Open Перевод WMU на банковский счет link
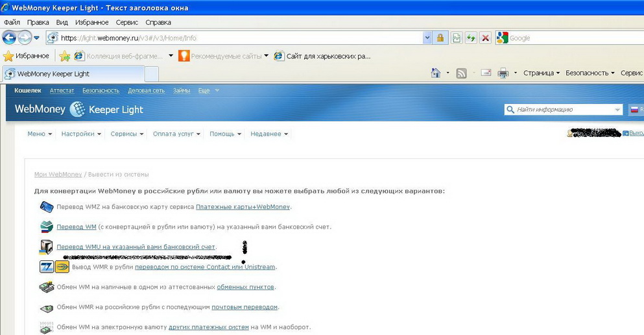This screenshot has height=335, width=644. 136,247
